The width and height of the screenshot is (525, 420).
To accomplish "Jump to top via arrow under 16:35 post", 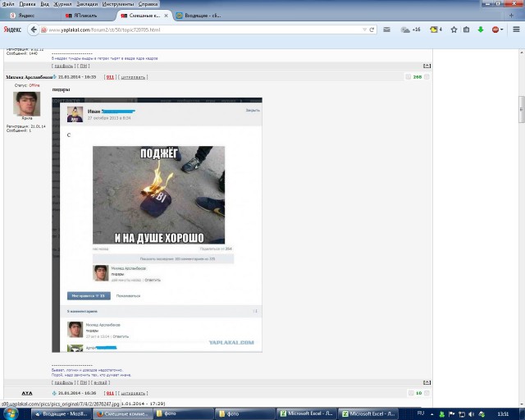I will pyautogui.click(x=427, y=382).
